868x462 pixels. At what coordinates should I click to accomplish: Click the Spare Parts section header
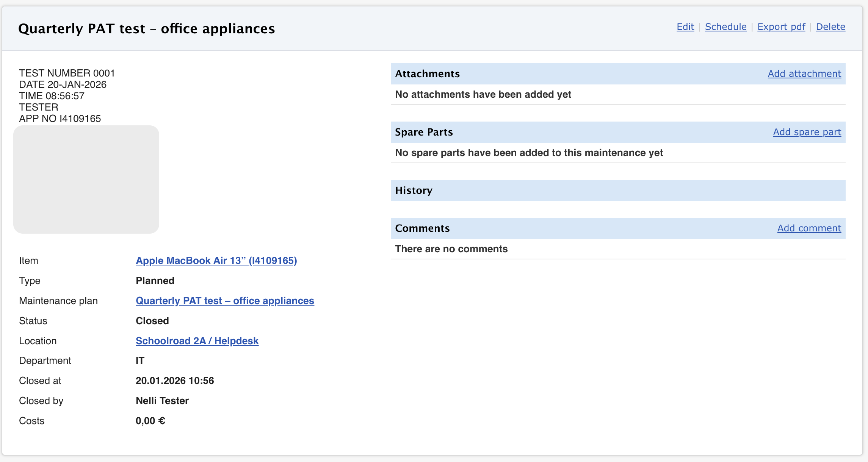(x=424, y=132)
